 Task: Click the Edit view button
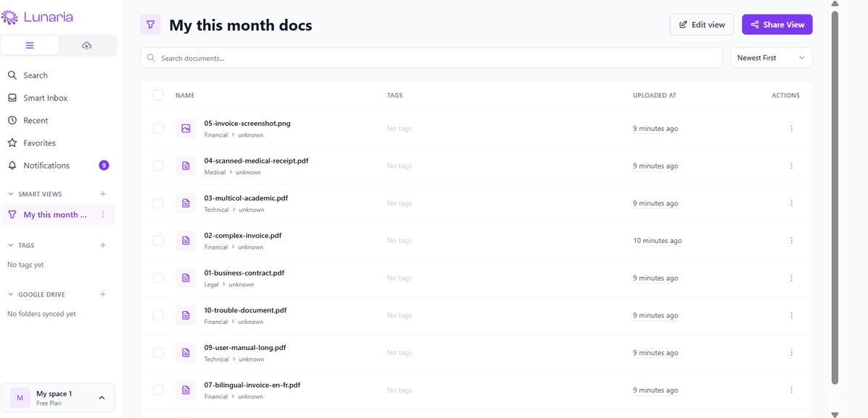pyautogui.click(x=702, y=25)
